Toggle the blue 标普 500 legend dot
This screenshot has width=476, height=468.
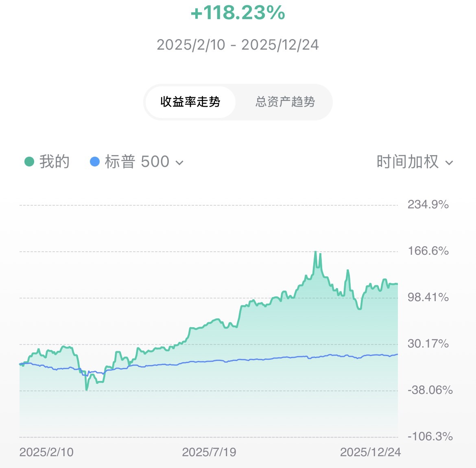tap(94, 162)
